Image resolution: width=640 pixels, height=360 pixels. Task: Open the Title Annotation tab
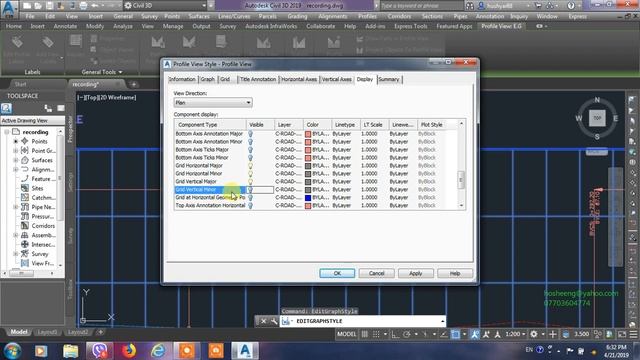[x=258, y=79]
